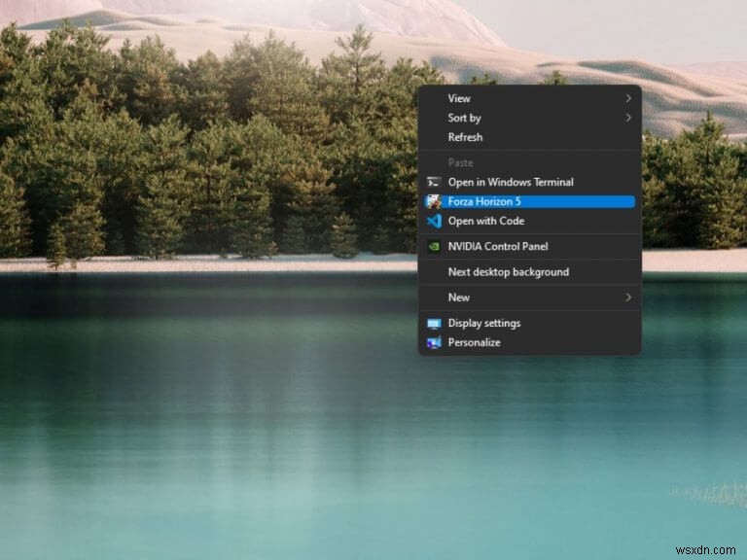Click the NVIDIA logo icon
Image resolution: width=747 pixels, height=560 pixels.
coord(434,247)
